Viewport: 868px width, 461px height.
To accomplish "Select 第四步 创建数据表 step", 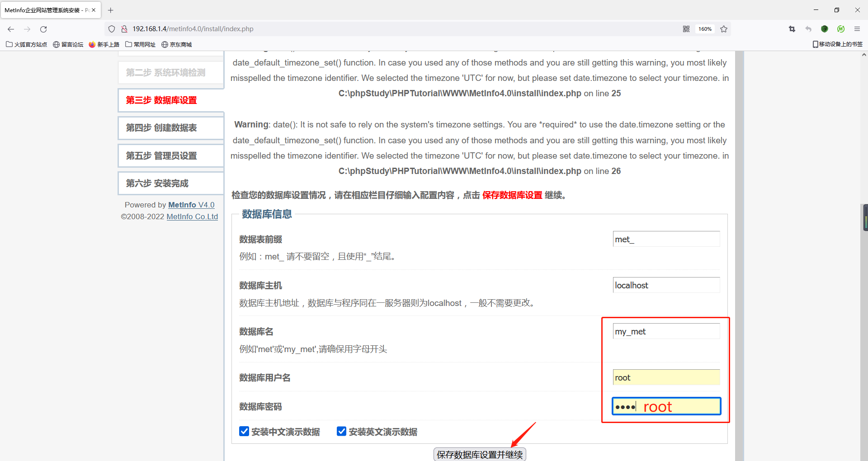I will [171, 128].
